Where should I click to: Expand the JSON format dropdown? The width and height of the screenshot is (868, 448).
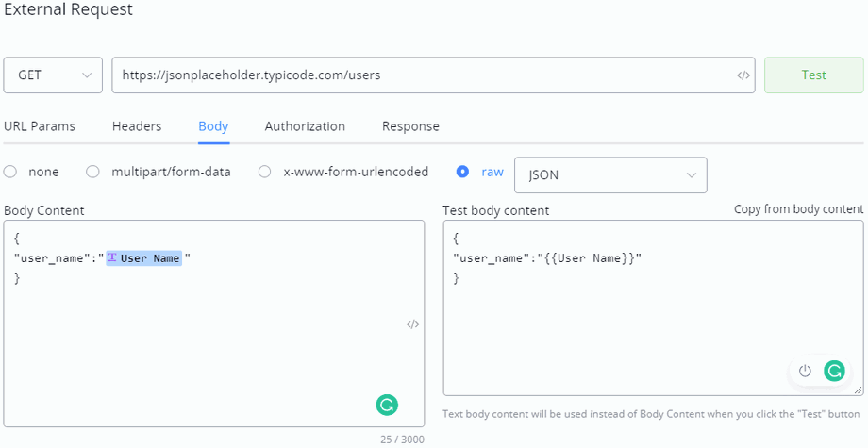[x=610, y=174]
